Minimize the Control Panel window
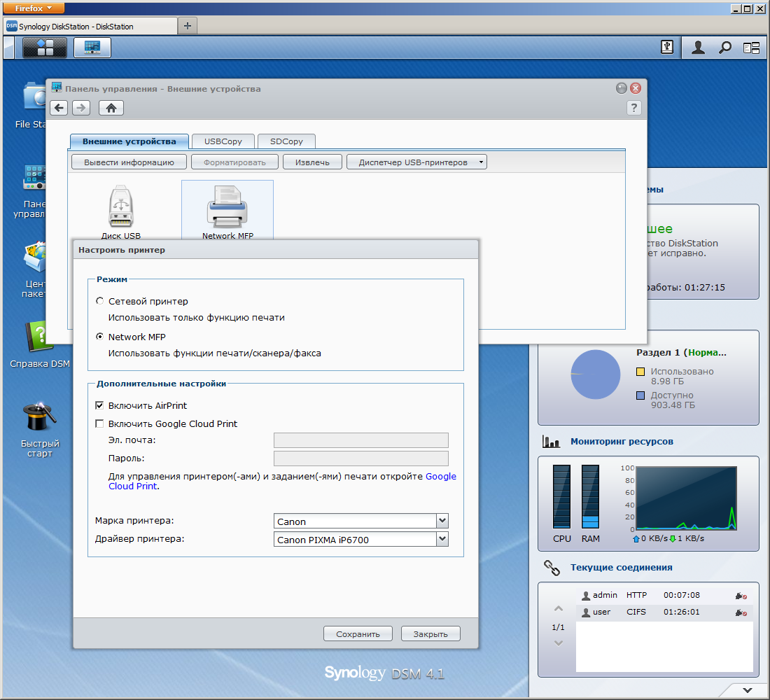770x700 pixels. (621, 88)
